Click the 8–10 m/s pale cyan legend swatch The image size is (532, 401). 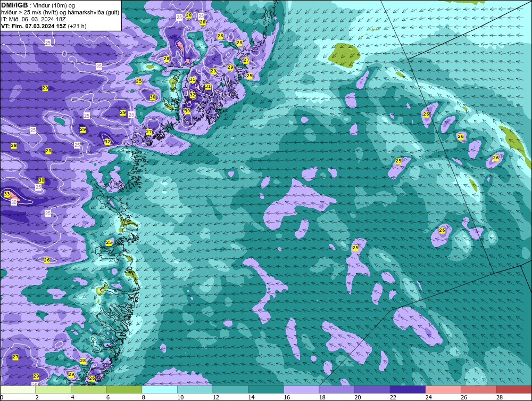click(160, 389)
